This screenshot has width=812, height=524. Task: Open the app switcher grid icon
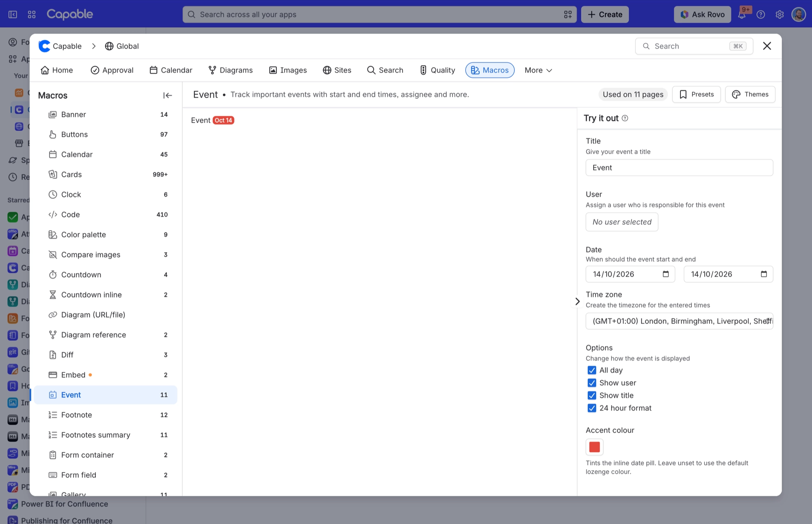coord(32,14)
